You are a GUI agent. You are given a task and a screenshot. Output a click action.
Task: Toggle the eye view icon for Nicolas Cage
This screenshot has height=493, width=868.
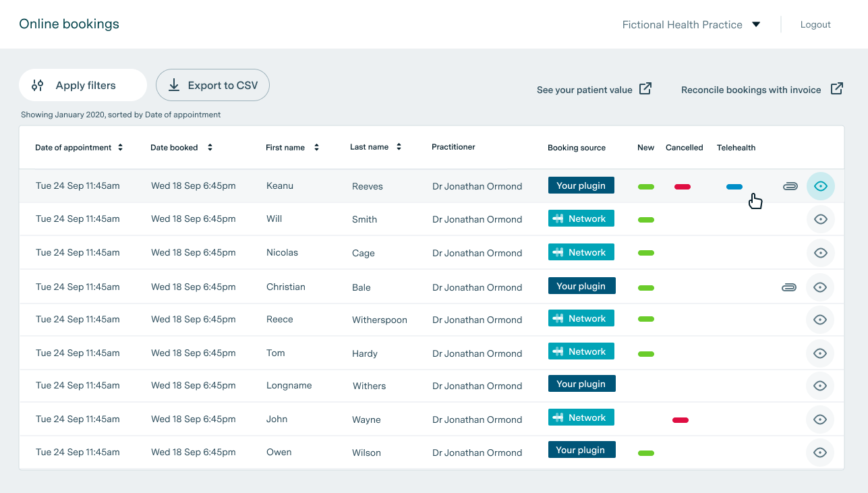click(820, 253)
